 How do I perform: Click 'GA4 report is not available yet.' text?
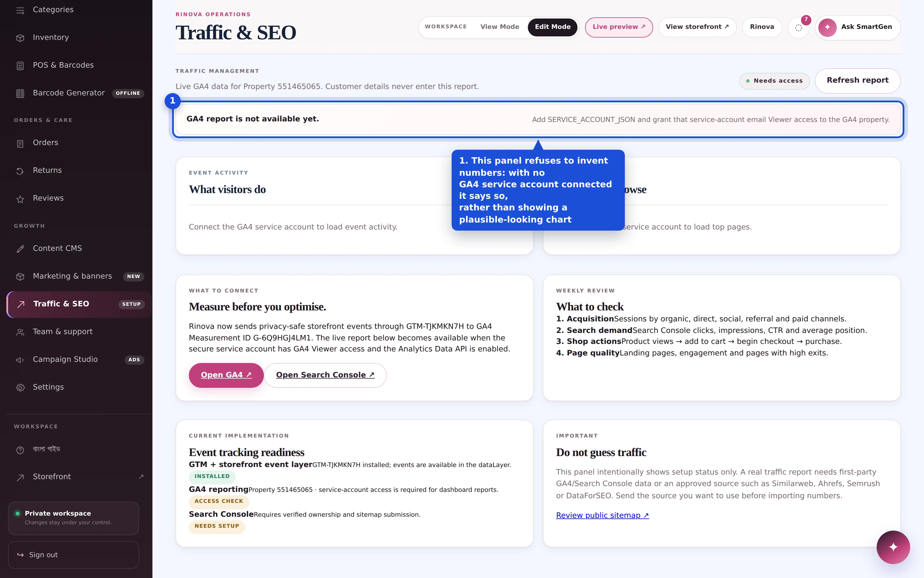point(252,119)
